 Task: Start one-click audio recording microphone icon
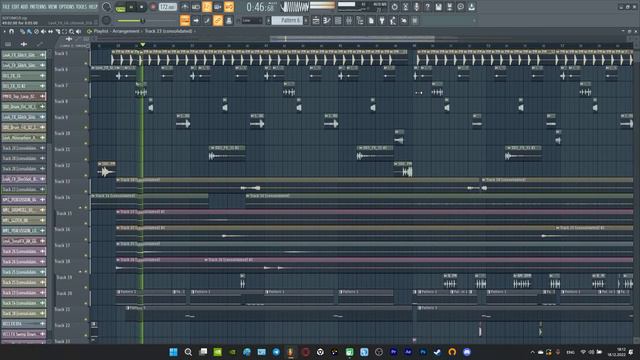pos(416,7)
